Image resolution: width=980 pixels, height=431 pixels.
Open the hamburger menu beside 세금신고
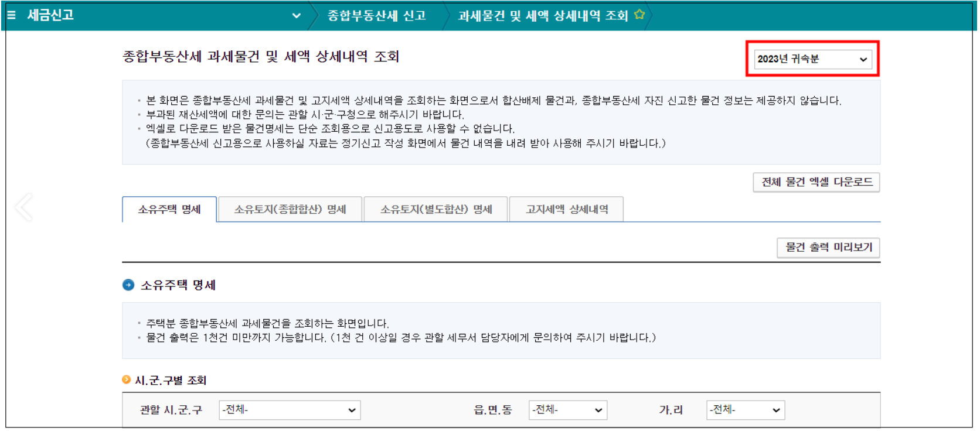click(x=11, y=15)
